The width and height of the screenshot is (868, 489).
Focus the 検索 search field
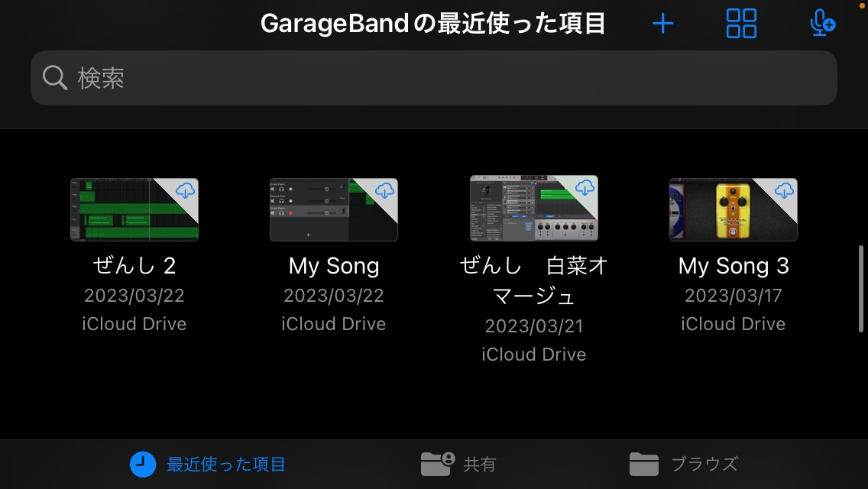click(x=433, y=78)
